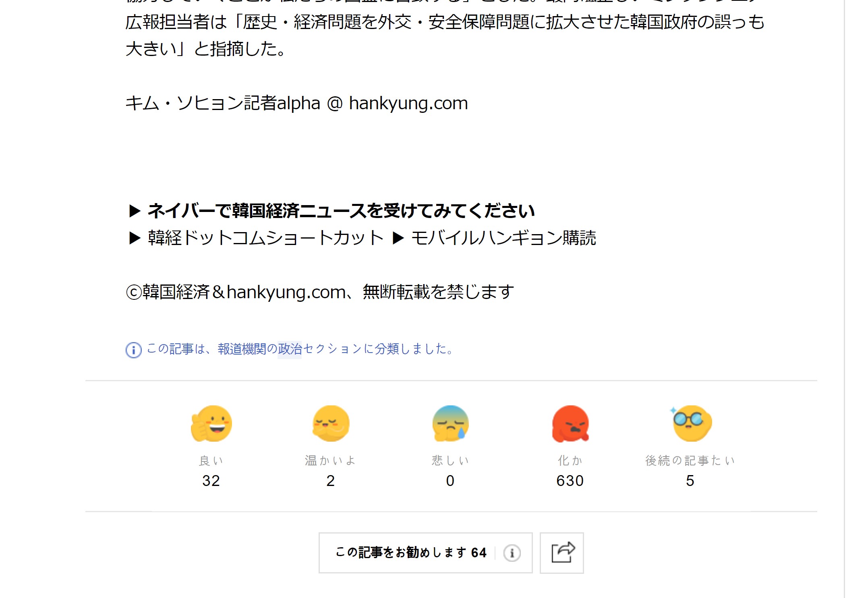Click the reporter hankyung.com email text
Screen dimensions: 868x598
[408, 103]
